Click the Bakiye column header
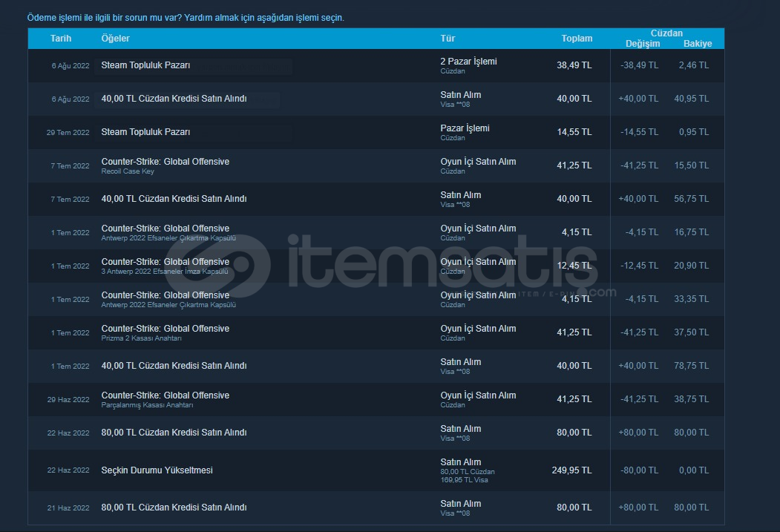780x532 pixels. click(698, 44)
